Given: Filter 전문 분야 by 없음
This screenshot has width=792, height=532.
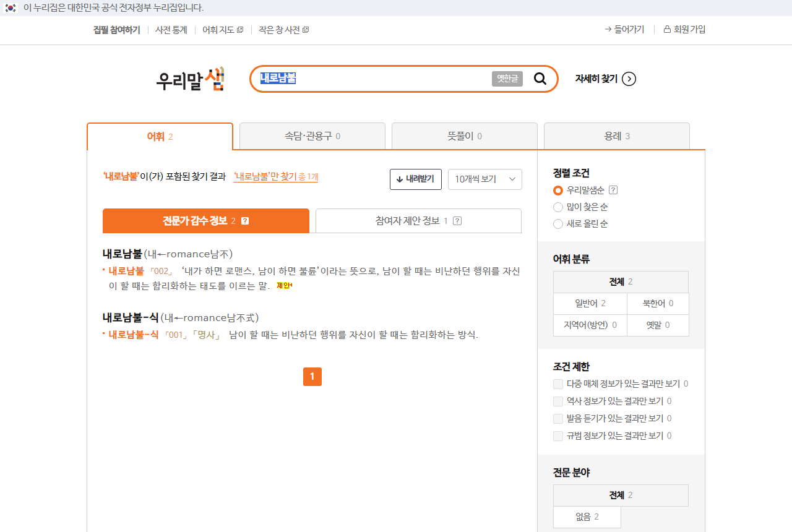Looking at the screenshot, I should click(x=587, y=517).
